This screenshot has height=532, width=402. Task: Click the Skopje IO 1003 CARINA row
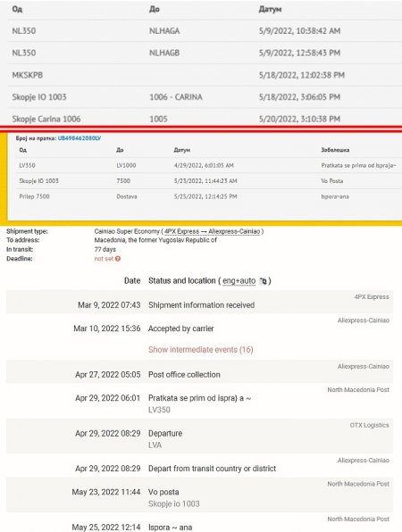(x=205, y=97)
